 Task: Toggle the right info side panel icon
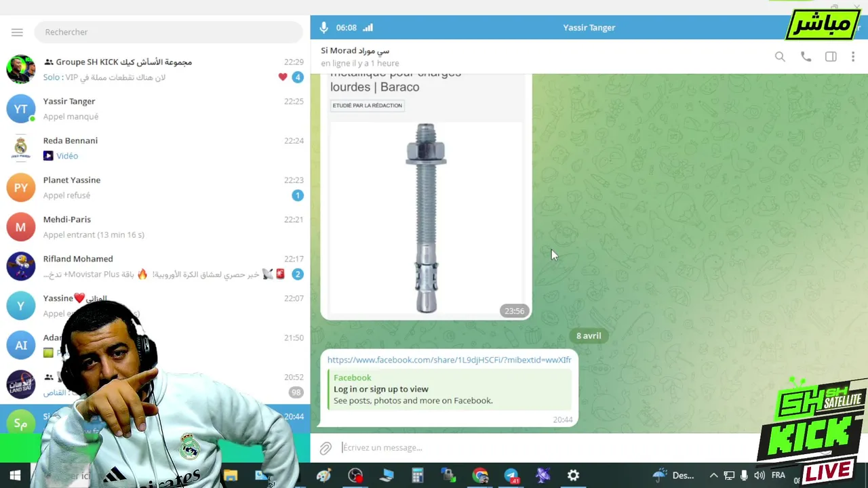[831, 57]
